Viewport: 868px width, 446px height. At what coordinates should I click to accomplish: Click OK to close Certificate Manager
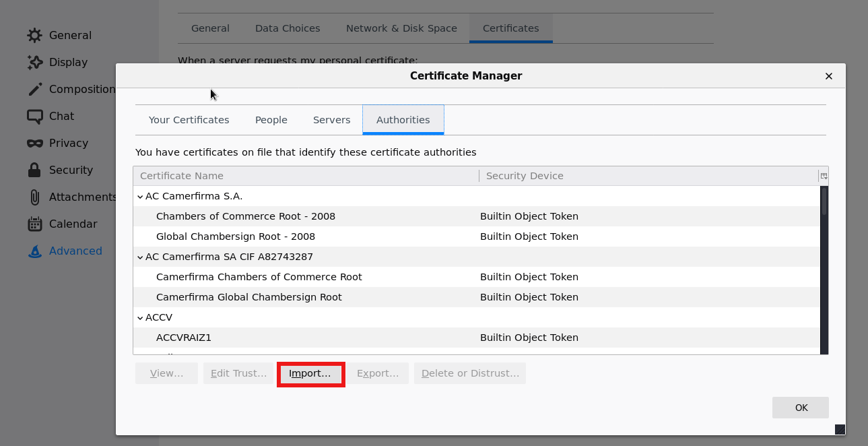[x=801, y=408]
